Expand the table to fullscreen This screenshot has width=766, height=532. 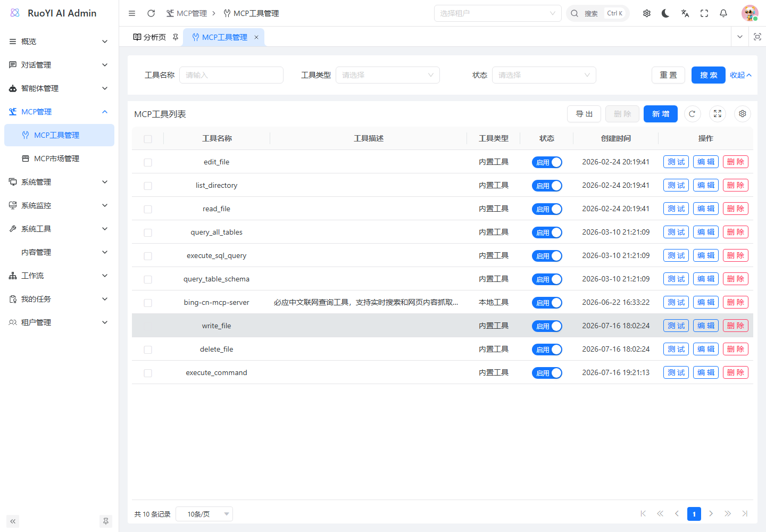[718, 114]
